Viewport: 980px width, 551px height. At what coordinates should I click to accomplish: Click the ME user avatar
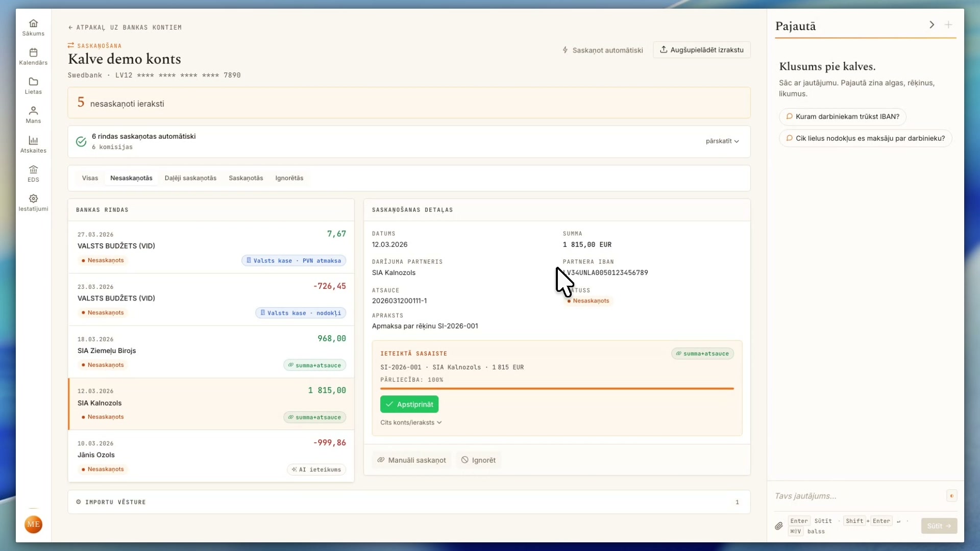pyautogui.click(x=33, y=524)
